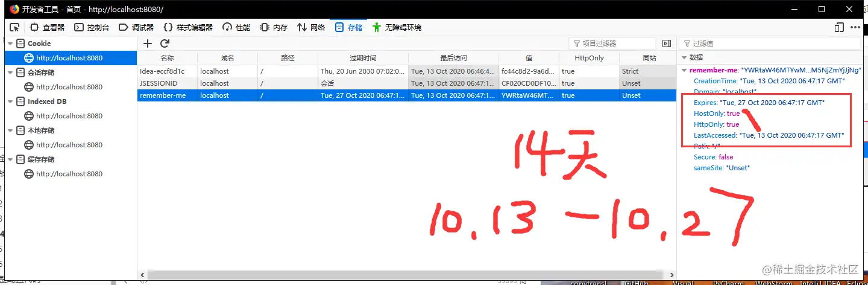Select localhost:8080 under 本地存储

coord(71,145)
